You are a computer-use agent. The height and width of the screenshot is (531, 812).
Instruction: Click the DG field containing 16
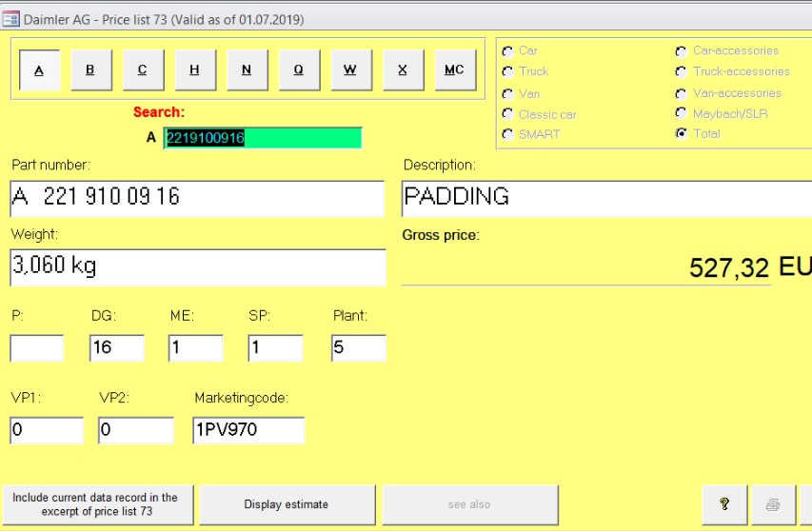coord(117,348)
